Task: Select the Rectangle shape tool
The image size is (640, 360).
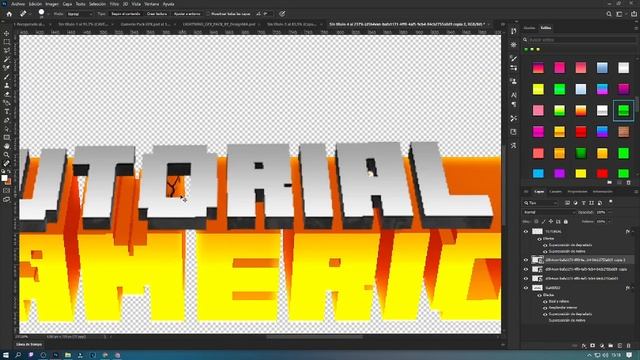Action: pos(7,138)
